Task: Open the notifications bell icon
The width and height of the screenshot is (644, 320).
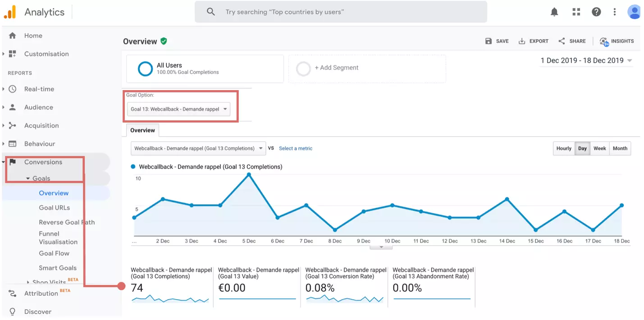Action: click(554, 12)
